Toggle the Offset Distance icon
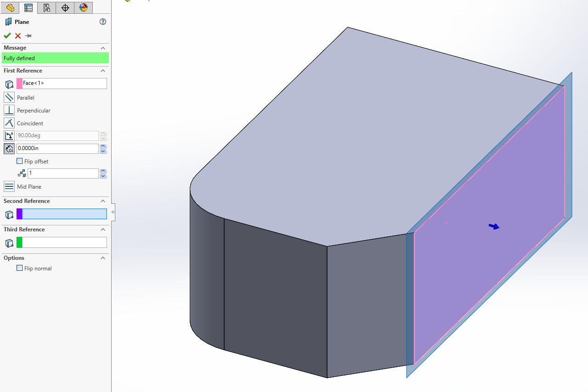 click(x=9, y=149)
